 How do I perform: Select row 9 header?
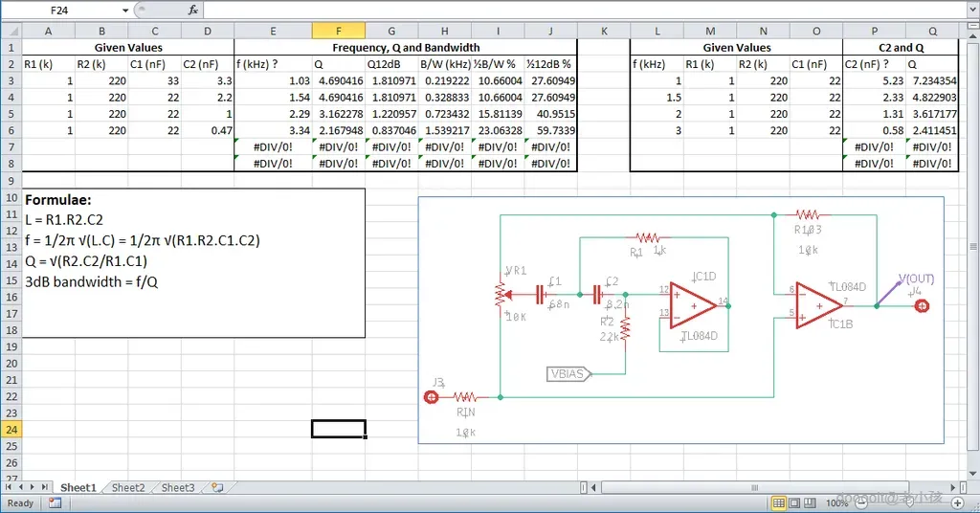pyautogui.click(x=11, y=181)
